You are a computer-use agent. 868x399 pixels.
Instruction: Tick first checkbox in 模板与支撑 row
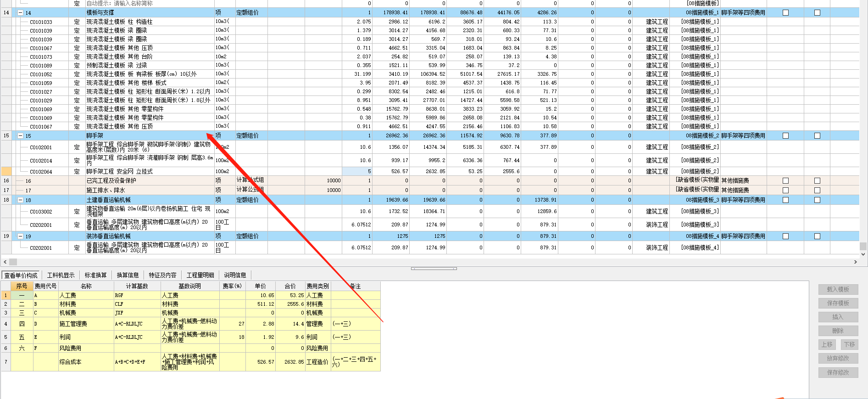pyautogui.click(x=785, y=13)
